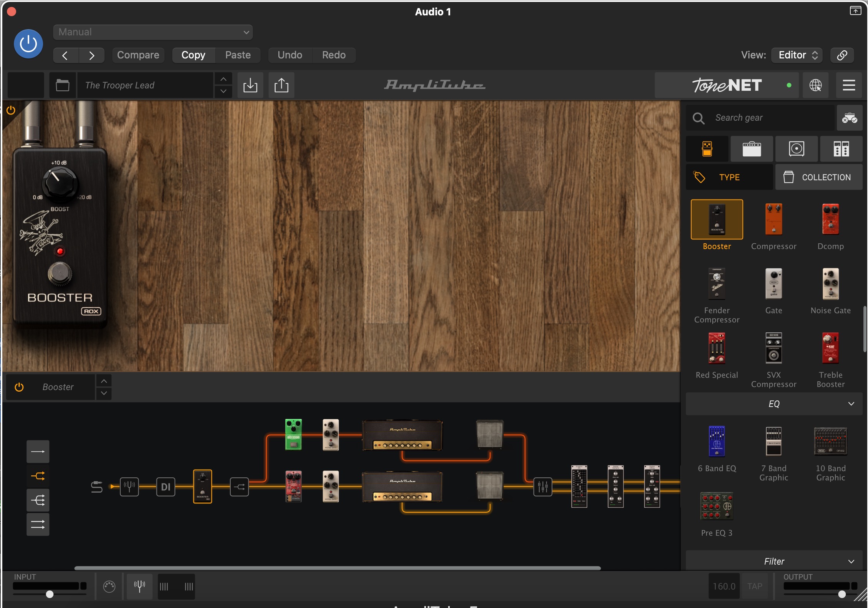Click the custom shop cart icon
The width and height of the screenshot is (868, 608).
[850, 118]
